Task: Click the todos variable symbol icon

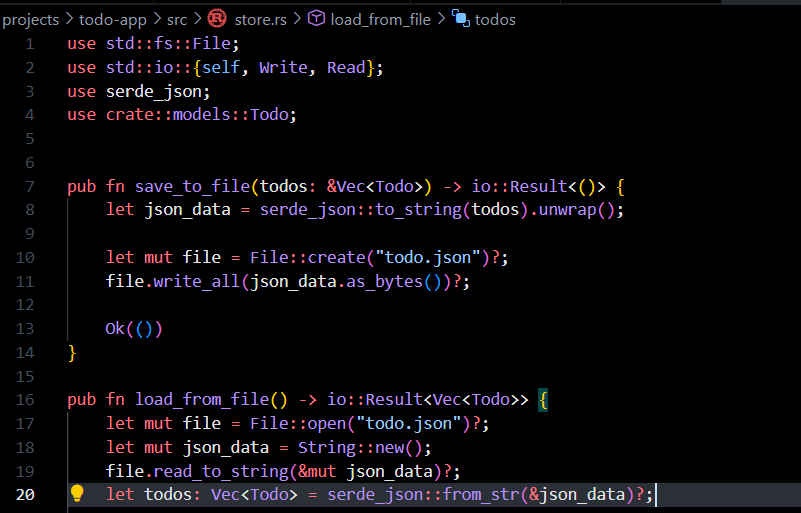Action: pos(460,18)
